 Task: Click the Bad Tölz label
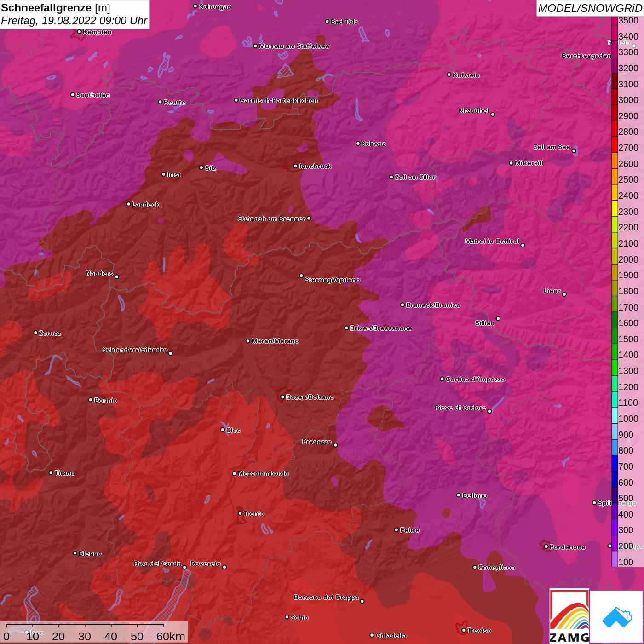[344, 22]
